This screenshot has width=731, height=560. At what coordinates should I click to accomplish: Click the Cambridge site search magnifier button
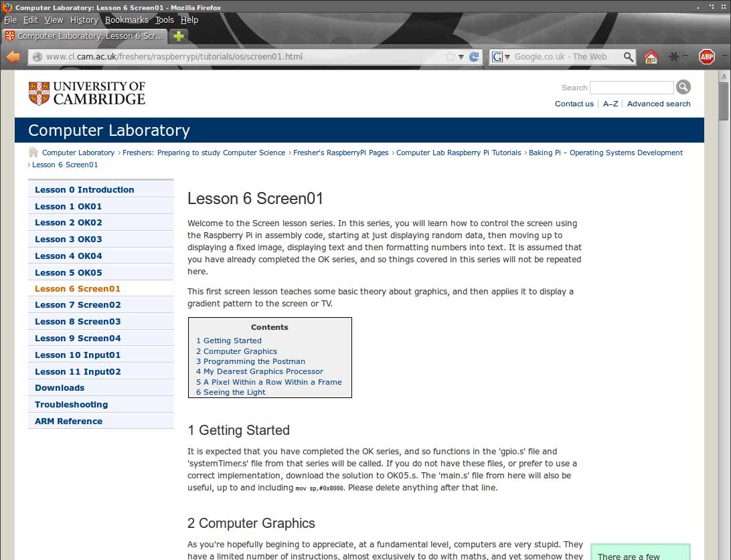683,87
